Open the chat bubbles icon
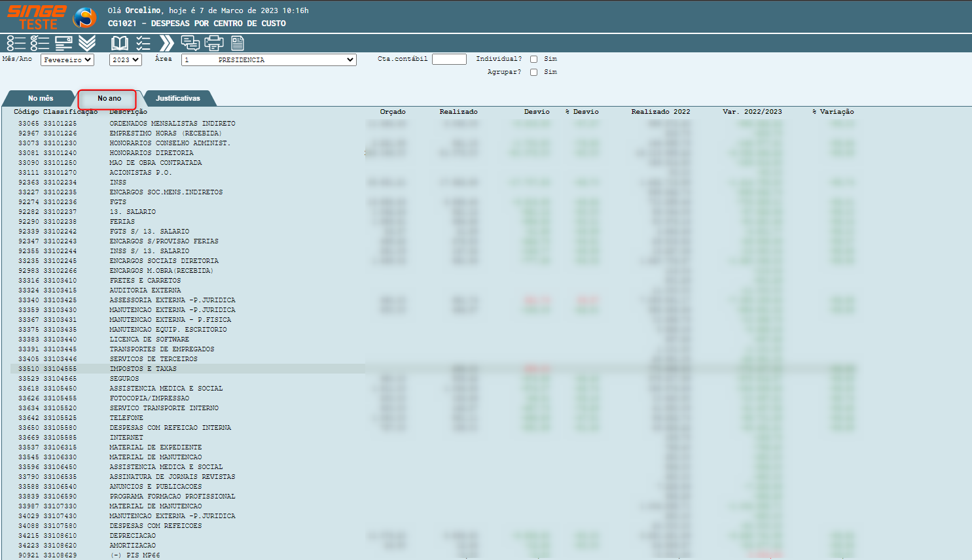Viewport: 972px width, 560px height. [x=190, y=43]
